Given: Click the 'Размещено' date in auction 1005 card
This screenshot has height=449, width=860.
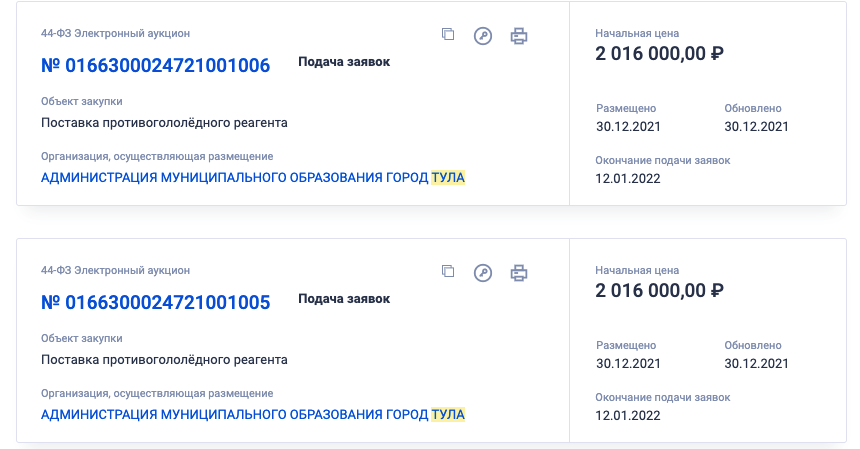Looking at the screenshot, I should click(628, 363).
